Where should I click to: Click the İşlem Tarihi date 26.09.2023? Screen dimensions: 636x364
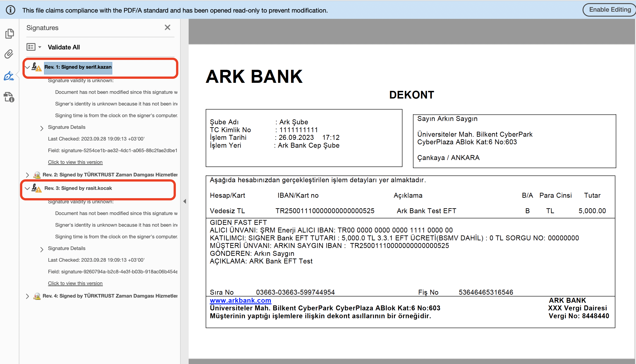coord(296,138)
